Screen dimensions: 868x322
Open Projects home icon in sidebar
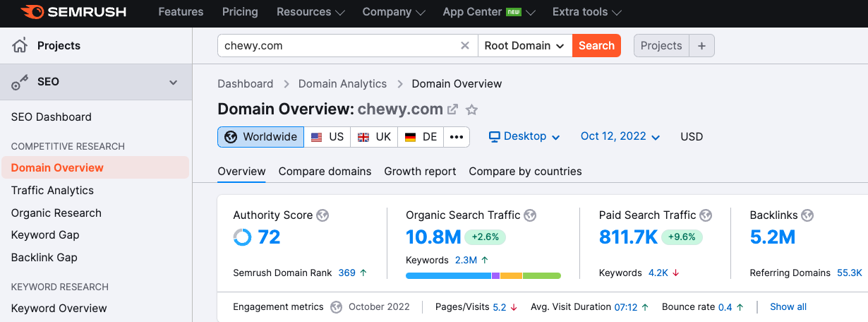20,46
